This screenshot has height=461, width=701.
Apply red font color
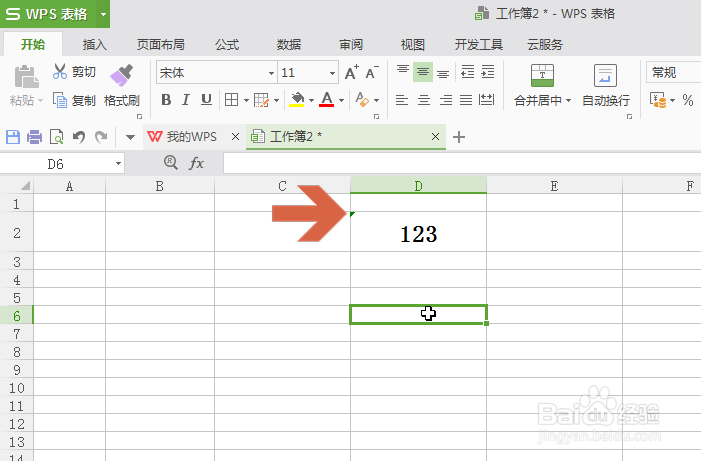327,100
